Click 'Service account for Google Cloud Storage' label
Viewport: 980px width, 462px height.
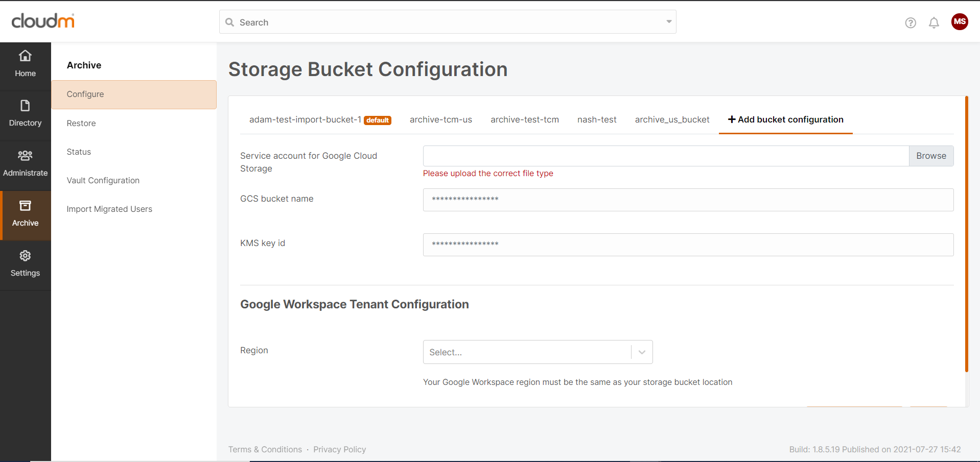pyautogui.click(x=309, y=162)
